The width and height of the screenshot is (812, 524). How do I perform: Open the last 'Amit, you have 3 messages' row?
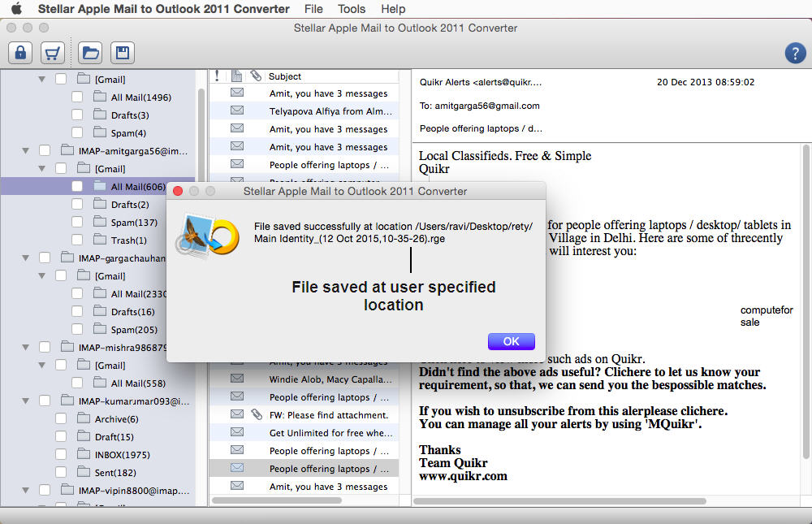point(304,486)
